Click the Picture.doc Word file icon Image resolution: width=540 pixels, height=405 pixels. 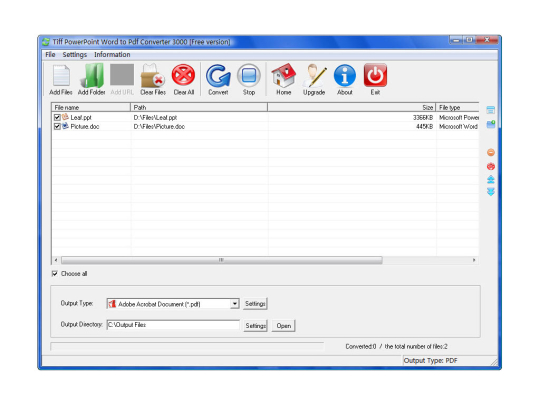[x=65, y=126]
